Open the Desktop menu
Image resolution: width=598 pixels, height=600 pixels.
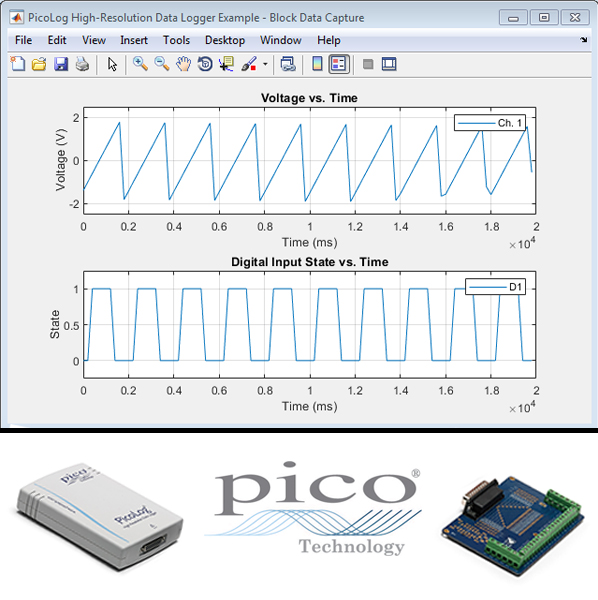(225, 40)
